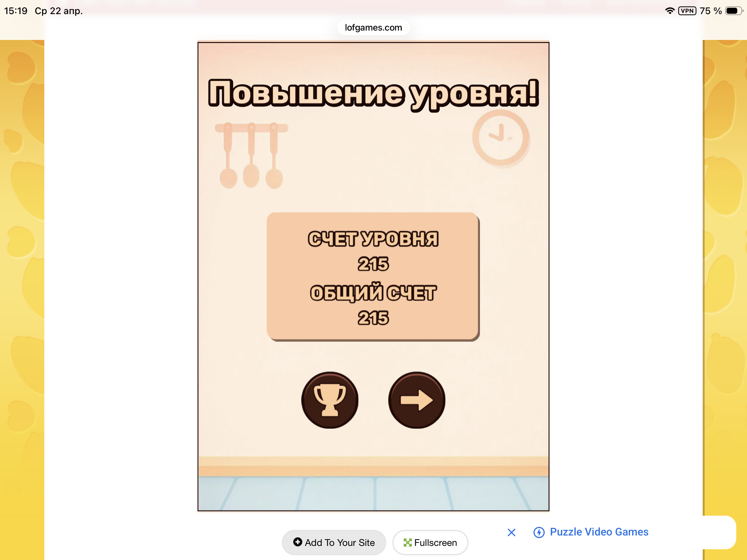Tap the battery icon in status bar
The height and width of the screenshot is (560, 747).
(733, 11)
